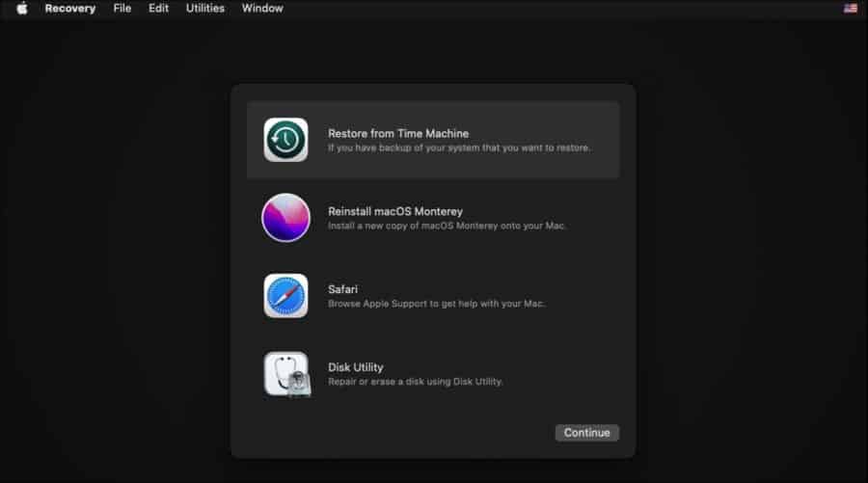Image resolution: width=868 pixels, height=483 pixels.
Task: Select the Reinstall macOS Monterey title
Action: tap(395, 211)
